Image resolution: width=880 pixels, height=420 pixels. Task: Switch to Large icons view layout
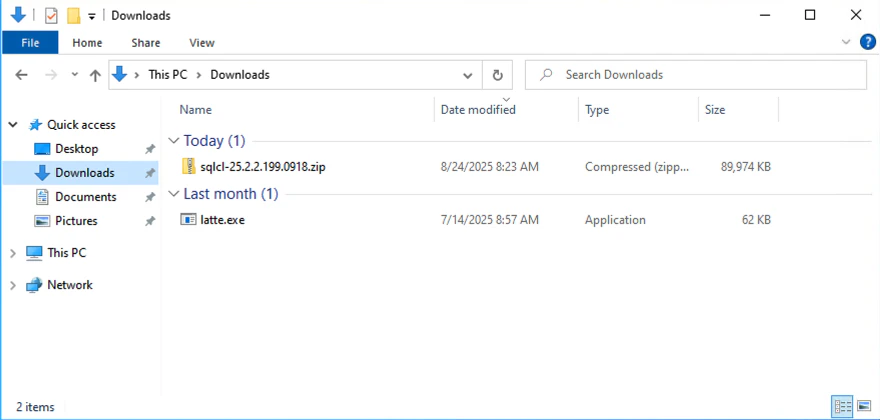(x=863, y=406)
